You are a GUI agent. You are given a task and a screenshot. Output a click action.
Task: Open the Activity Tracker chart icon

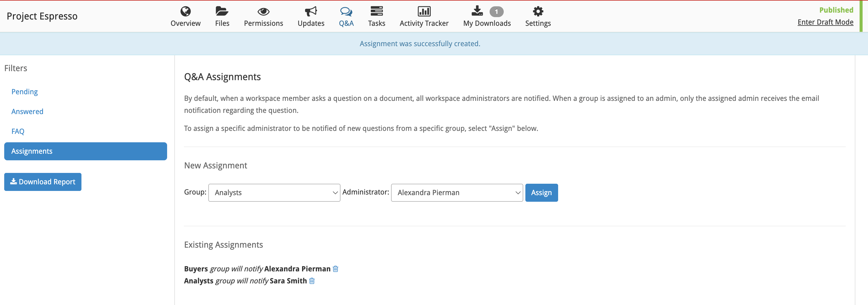coord(424,11)
